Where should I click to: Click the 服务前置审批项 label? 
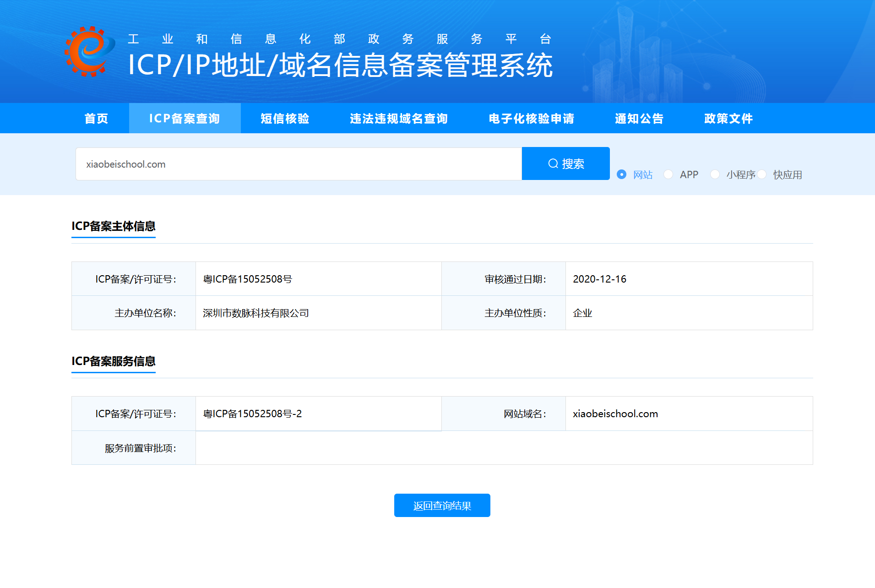tap(141, 448)
